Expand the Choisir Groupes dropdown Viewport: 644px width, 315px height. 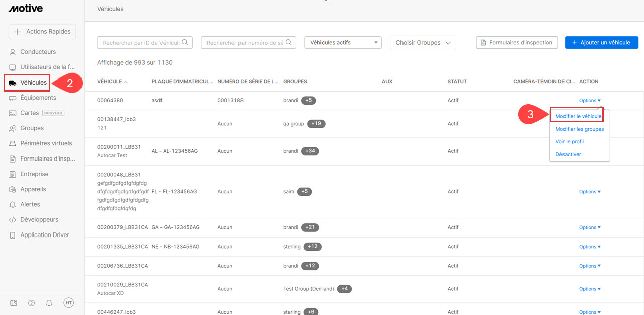pos(423,43)
